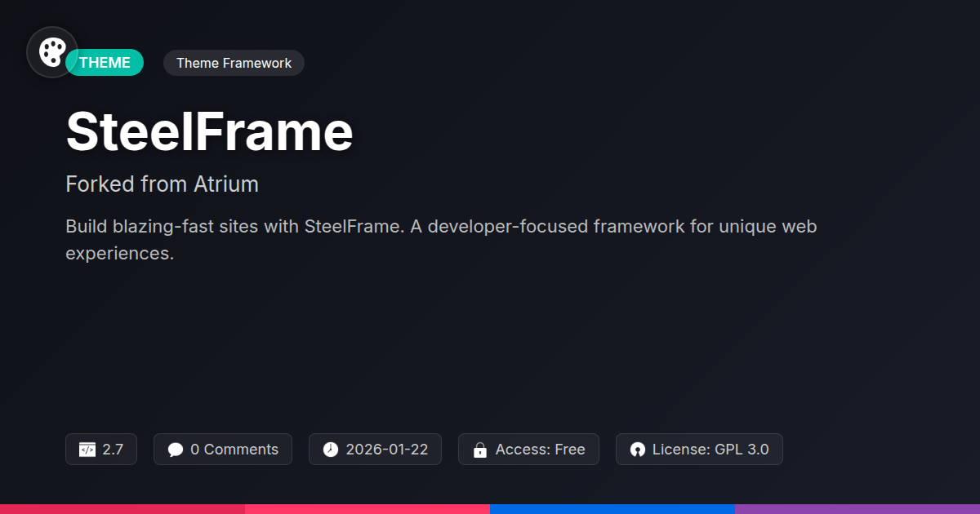Click the 2026-01-22 date text

(x=387, y=450)
